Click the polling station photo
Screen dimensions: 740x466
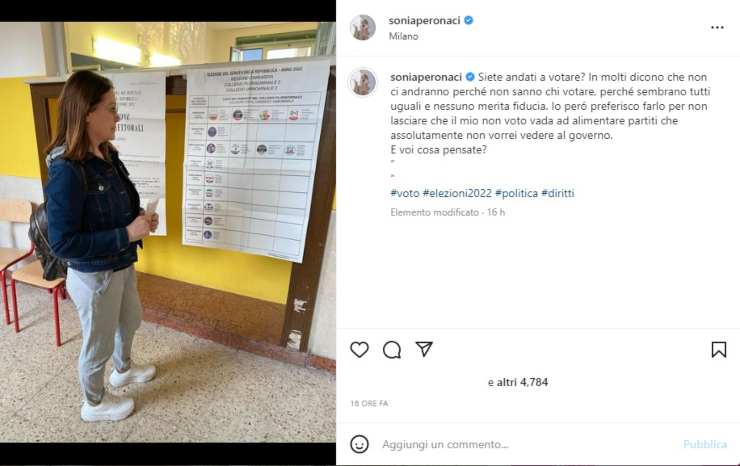coord(168,232)
